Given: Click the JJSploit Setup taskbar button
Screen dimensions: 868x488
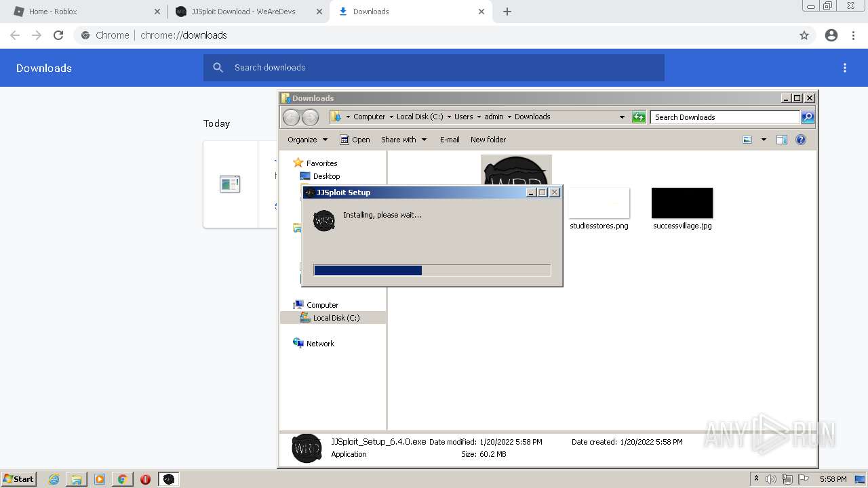Looking at the screenshot, I should [x=169, y=479].
